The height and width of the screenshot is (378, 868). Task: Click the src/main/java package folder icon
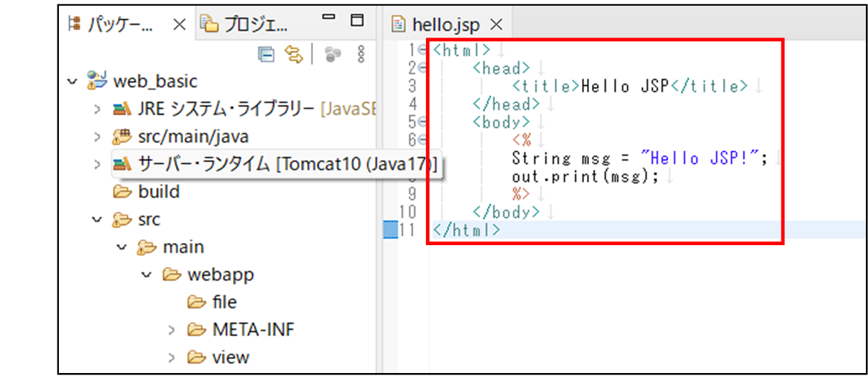point(122,136)
